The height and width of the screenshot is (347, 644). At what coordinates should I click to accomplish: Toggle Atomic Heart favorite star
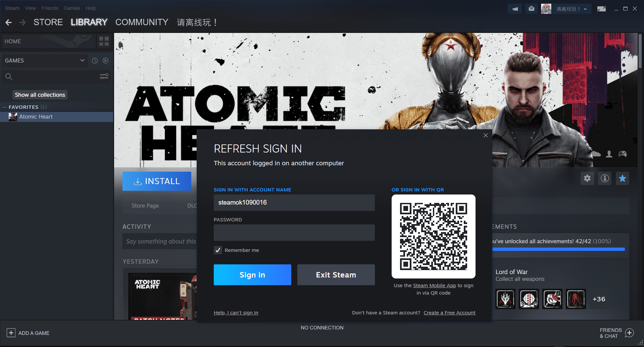click(x=623, y=178)
